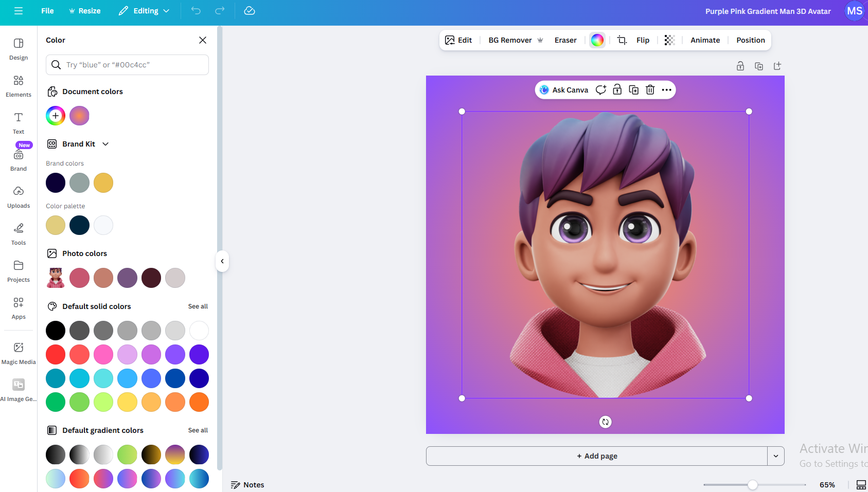Open the MS account avatar

[x=855, y=11]
